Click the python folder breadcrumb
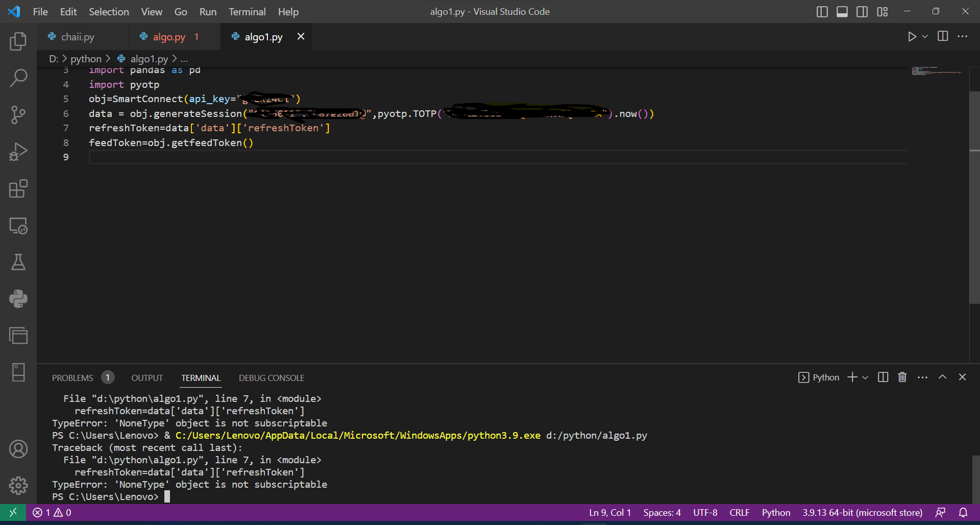 click(86, 59)
